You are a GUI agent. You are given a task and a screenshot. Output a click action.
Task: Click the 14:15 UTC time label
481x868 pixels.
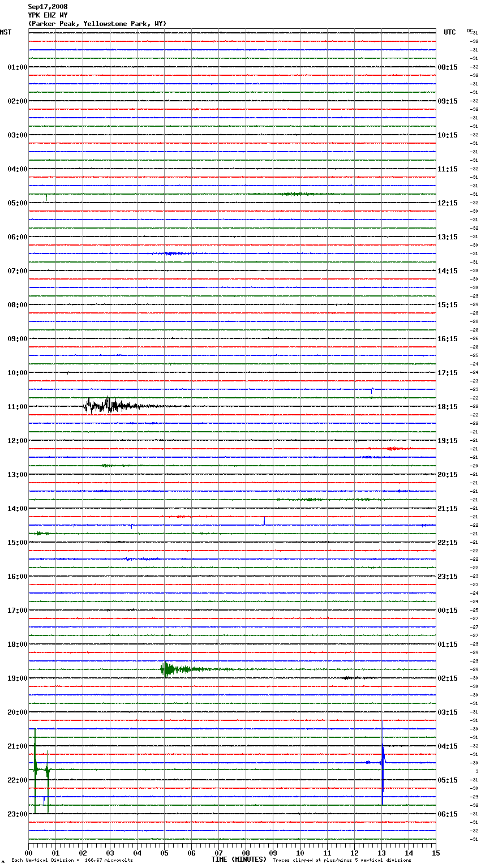tap(448, 271)
